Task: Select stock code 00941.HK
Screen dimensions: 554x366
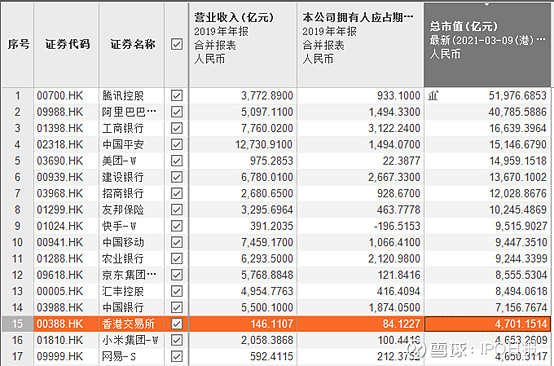Action: (x=60, y=242)
